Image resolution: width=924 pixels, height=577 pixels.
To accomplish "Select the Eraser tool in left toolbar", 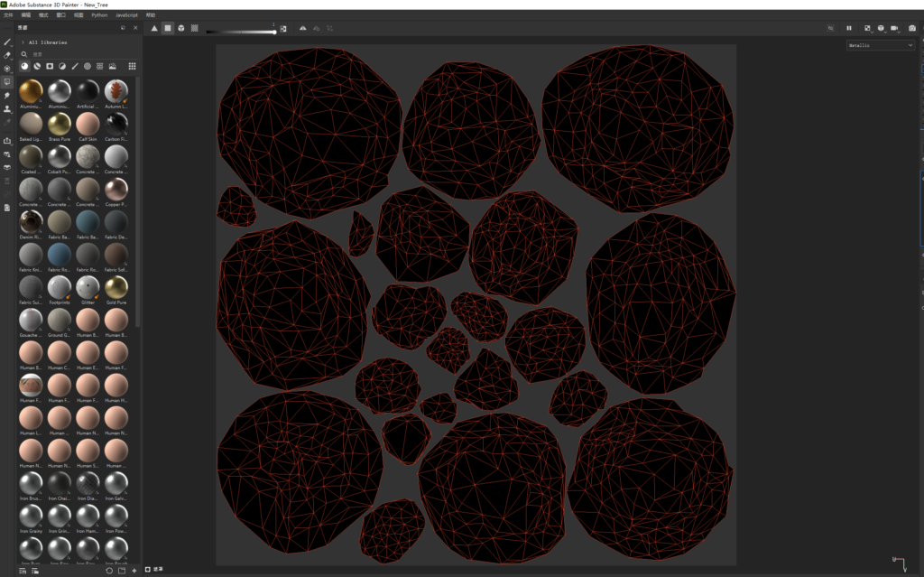I will click(x=7, y=55).
